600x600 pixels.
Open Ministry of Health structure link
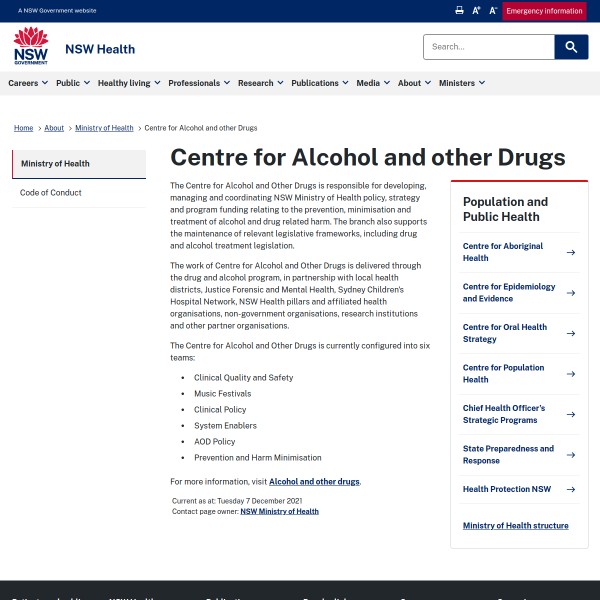(x=515, y=525)
